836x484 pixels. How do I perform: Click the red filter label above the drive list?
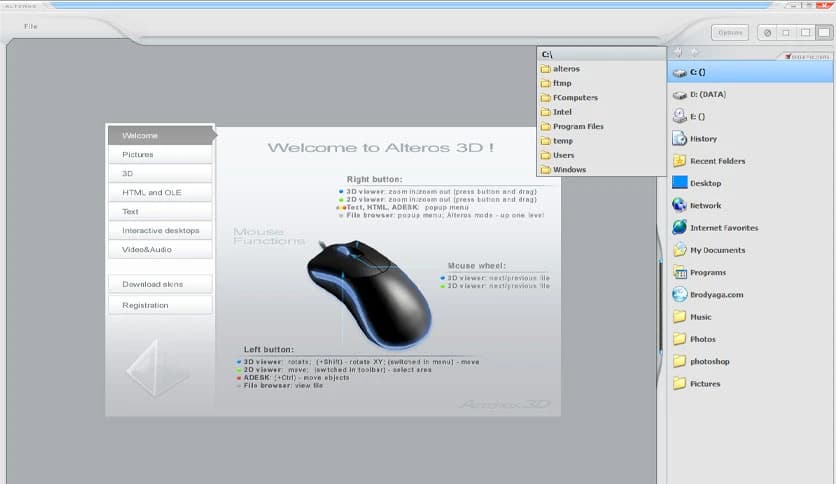tap(807, 57)
